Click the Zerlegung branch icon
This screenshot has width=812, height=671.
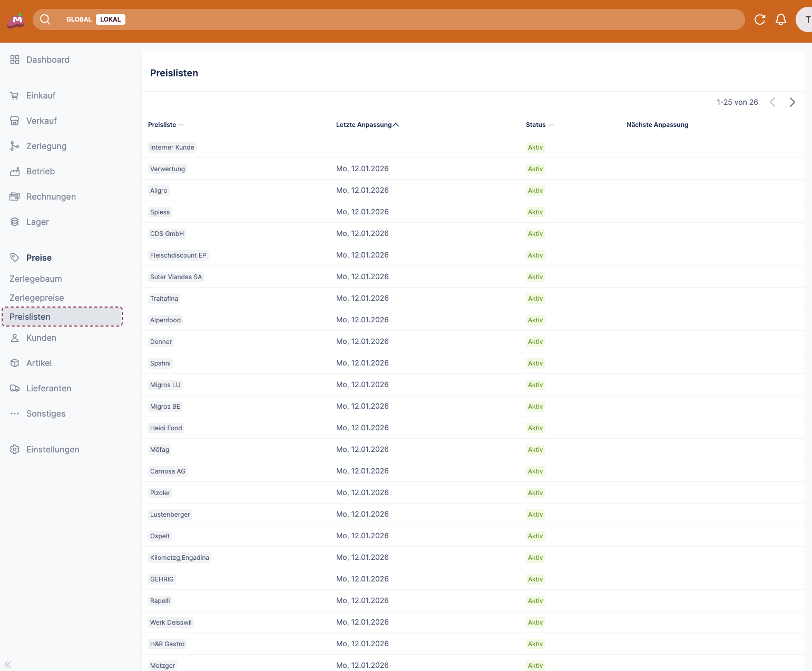pos(15,146)
